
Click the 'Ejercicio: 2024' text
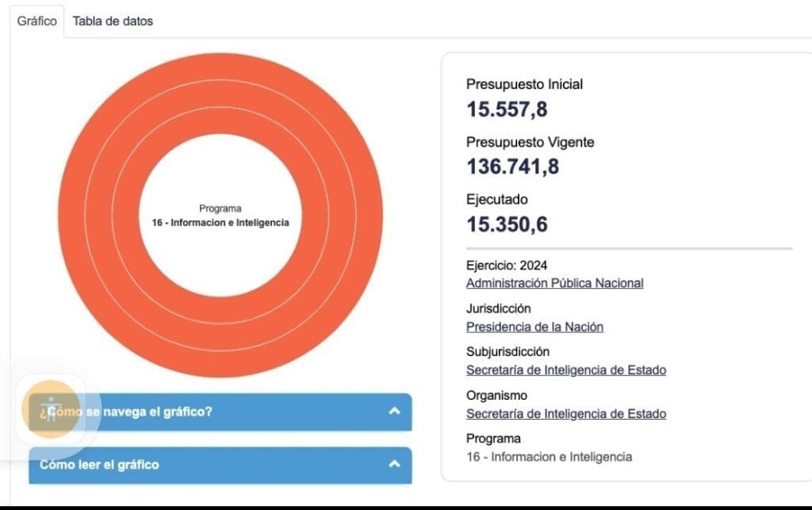[x=507, y=266]
